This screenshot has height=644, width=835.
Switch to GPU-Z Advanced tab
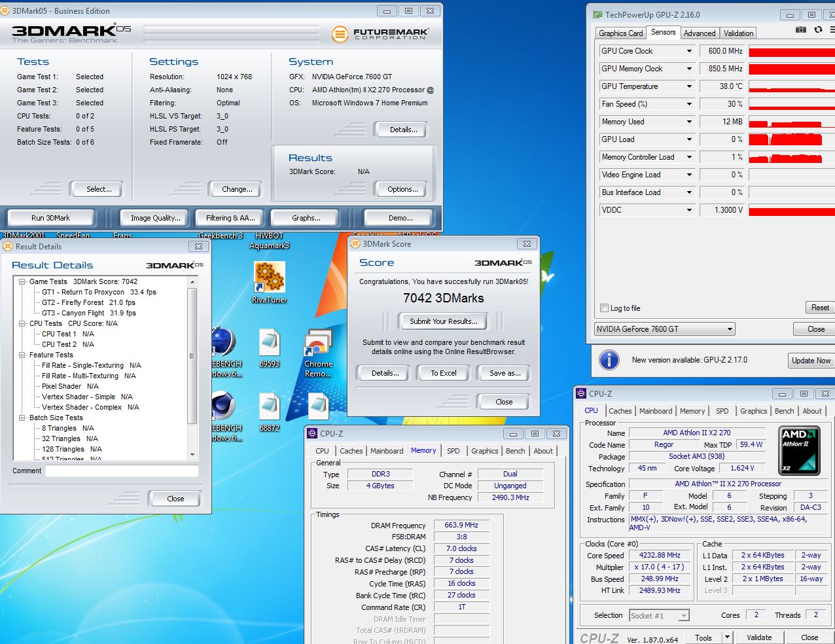click(x=699, y=33)
